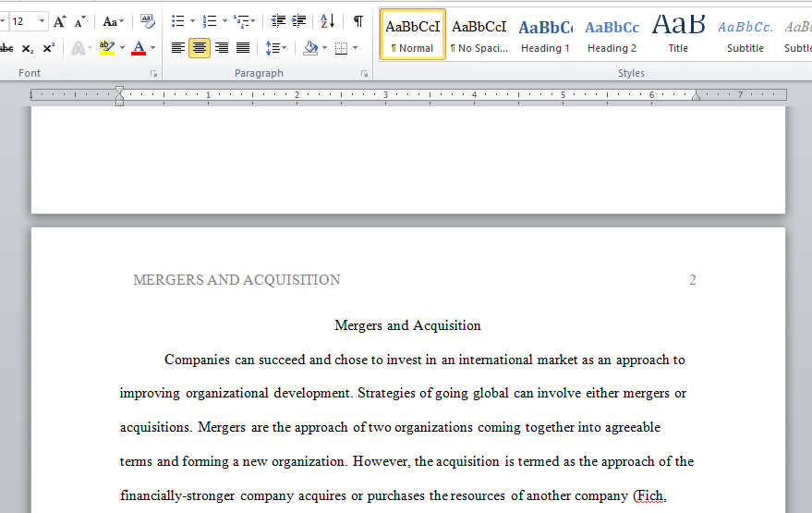This screenshot has width=812, height=513.
Task: Click the Shrink Font icon
Action: pyautogui.click(x=79, y=22)
